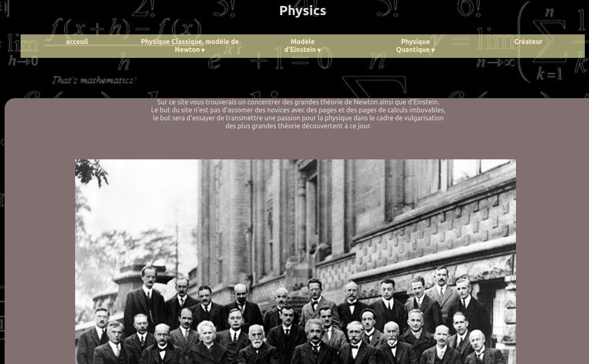Go to the acceuil home page
The width and height of the screenshot is (589, 364).
point(77,42)
